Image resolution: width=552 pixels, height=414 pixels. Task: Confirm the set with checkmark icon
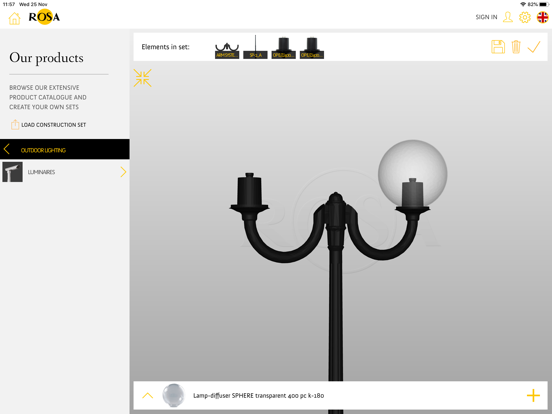(534, 47)
